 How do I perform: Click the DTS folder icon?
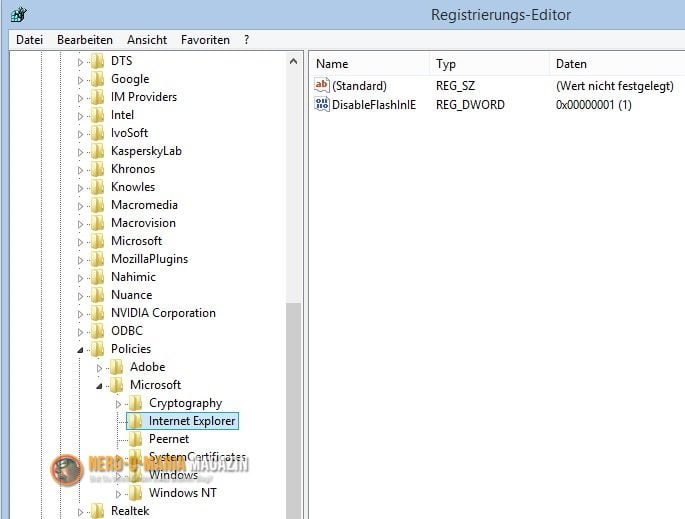coord(98,61)
